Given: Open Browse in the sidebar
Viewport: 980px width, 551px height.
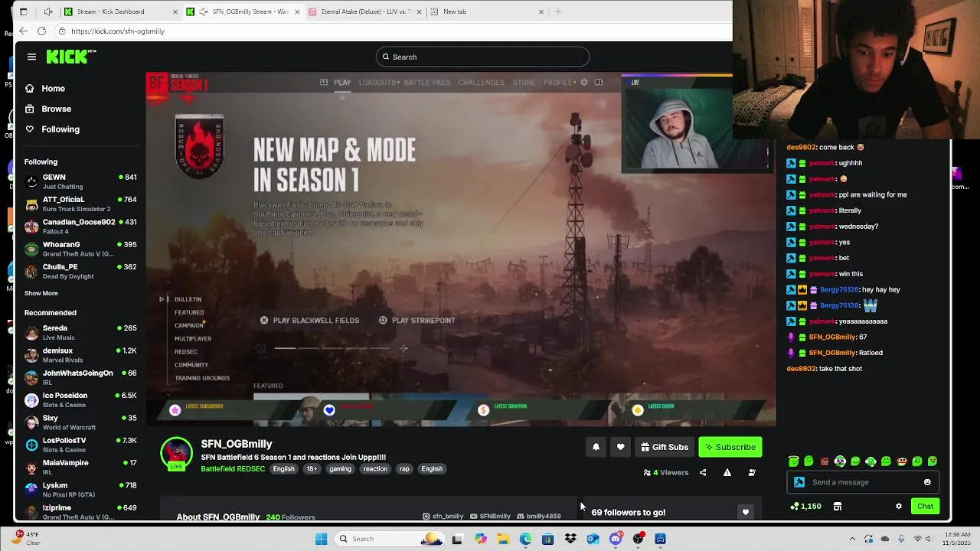Looking at the screenshot, I should pyautogui.click(x=56, y=109).
